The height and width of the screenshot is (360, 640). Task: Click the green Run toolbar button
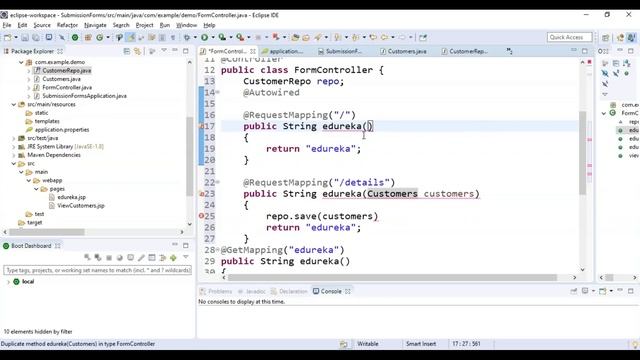coord(204,38)
